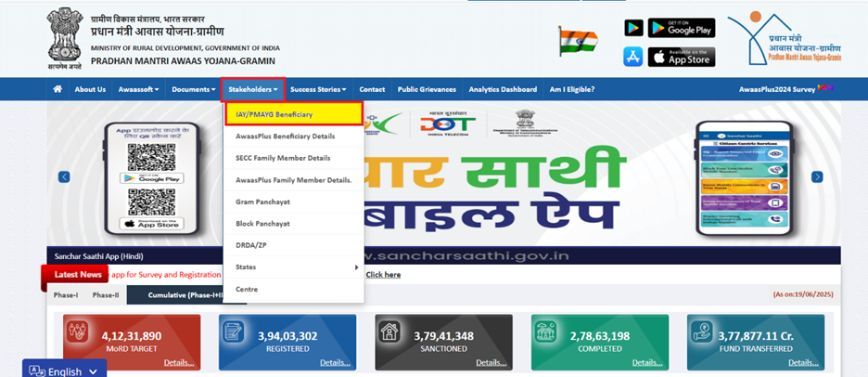Click the Latest News label

tap(78, 275)
